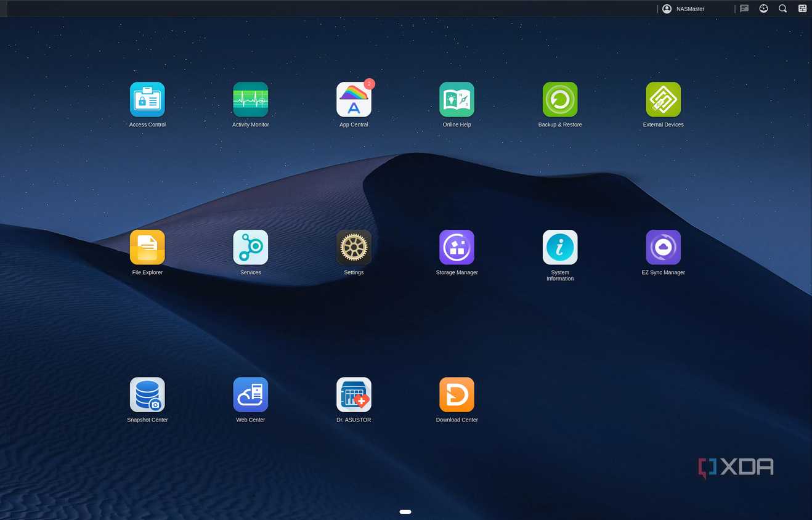The width and height of the screenshot is (812, 520).
Task: Launch Dr. ASUSTOR
Action: click(354, 394)
